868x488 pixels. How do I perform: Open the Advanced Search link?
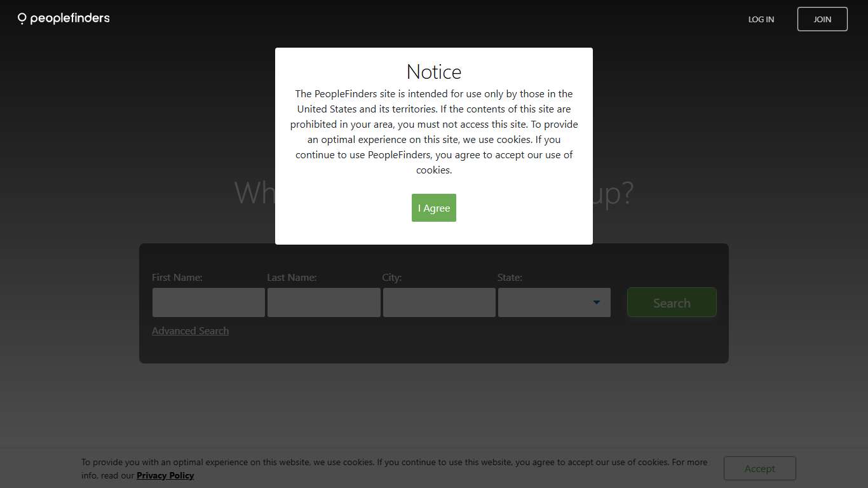click(x=190, y=330)
